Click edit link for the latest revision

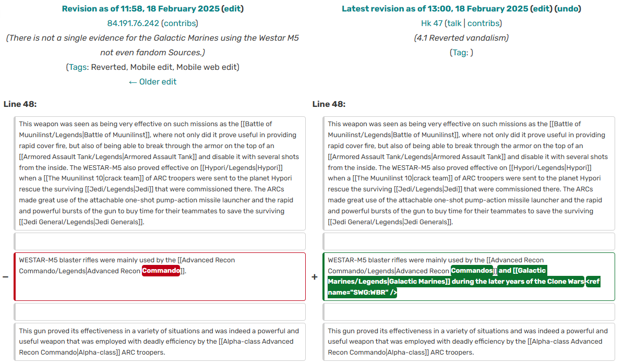click(x=542, y=9)
